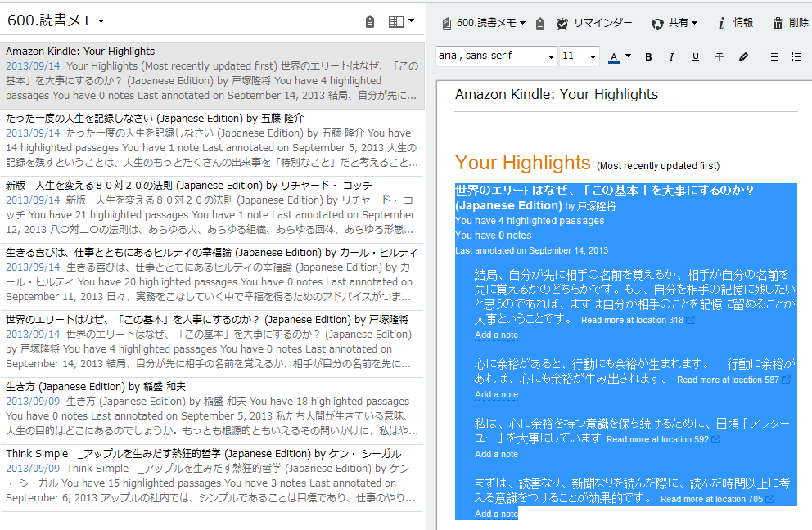Screen dimensions: 812x530
Task: Click Add a note under location 587 highlight
Action: pyautogui.click(x=497, y=394)
